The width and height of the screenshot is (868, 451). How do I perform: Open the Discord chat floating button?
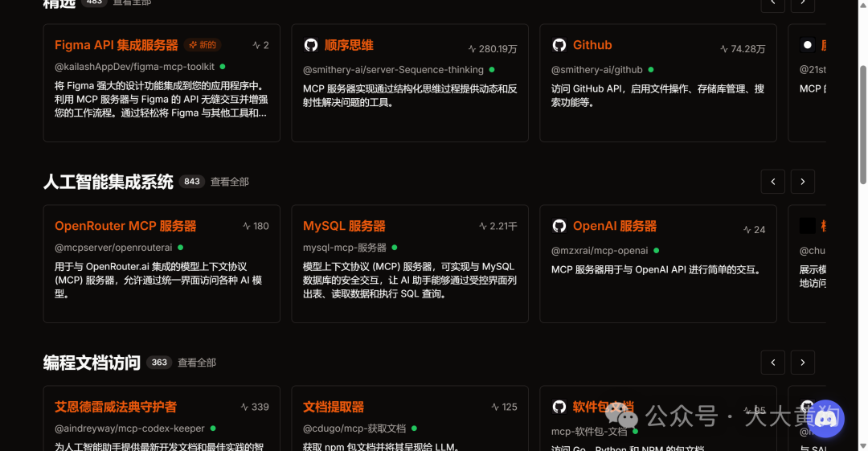click(x=826, y=418)
